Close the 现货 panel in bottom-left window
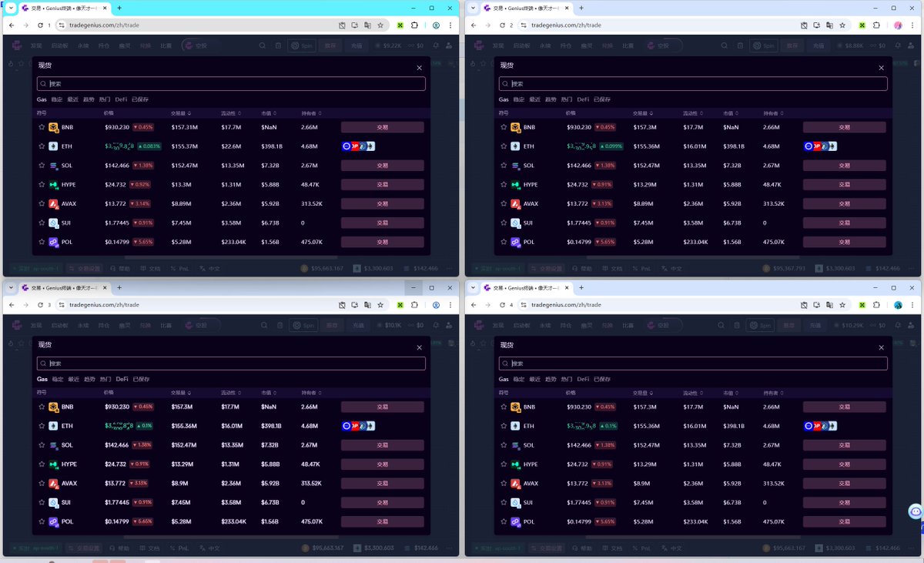This screenshot has height=563, width=924. tap(419, 347)
